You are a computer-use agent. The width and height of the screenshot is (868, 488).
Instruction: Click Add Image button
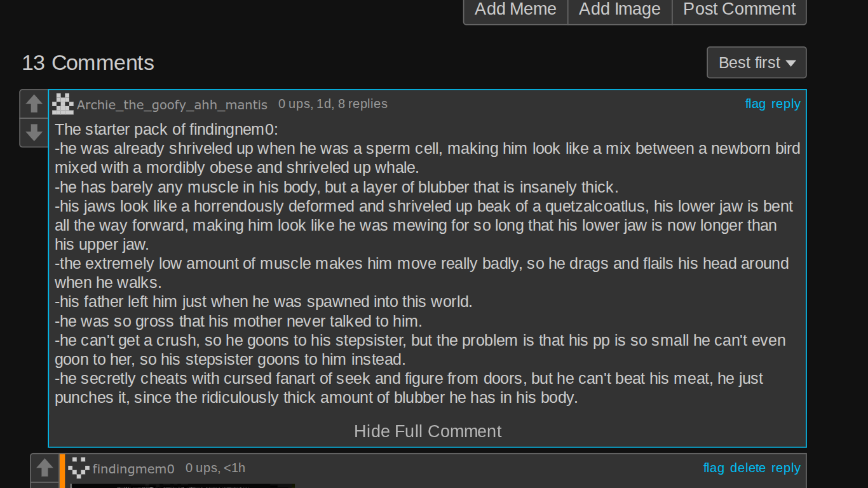point(620,10)
